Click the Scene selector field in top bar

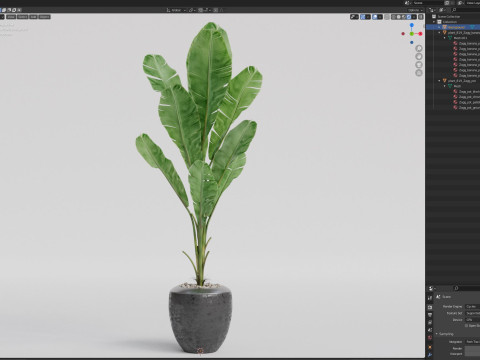[x=429, y=3]
